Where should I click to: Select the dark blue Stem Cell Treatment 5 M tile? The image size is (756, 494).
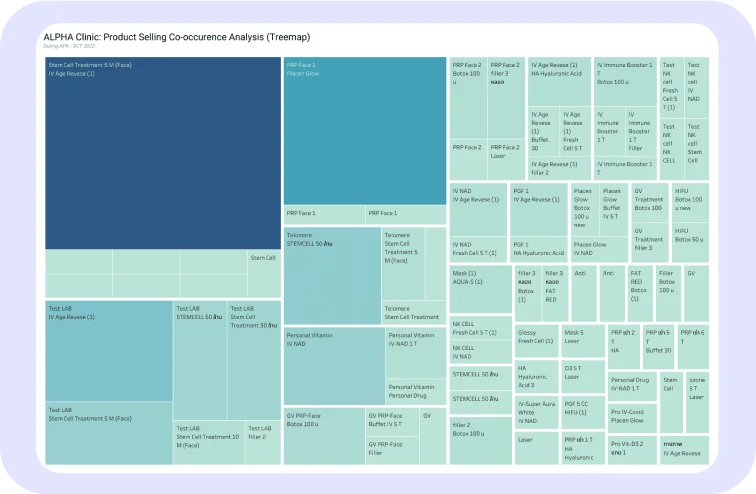click(x=163, y=153)
